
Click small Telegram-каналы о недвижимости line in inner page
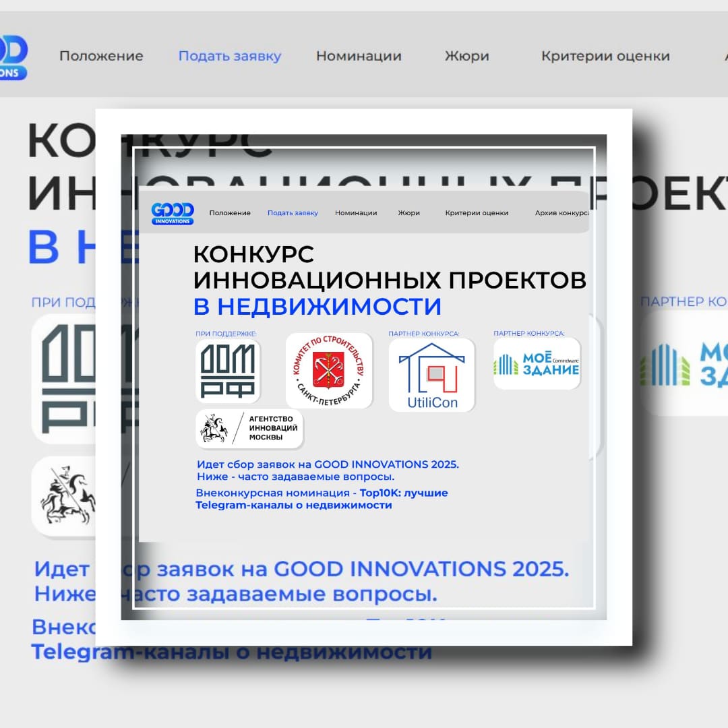click(x=293, y=505)
